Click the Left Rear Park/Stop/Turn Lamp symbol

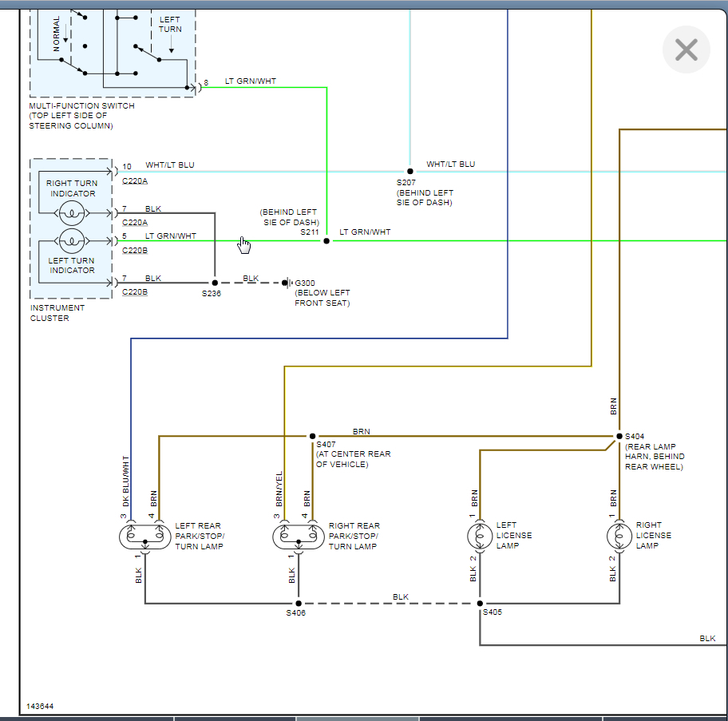144,537
